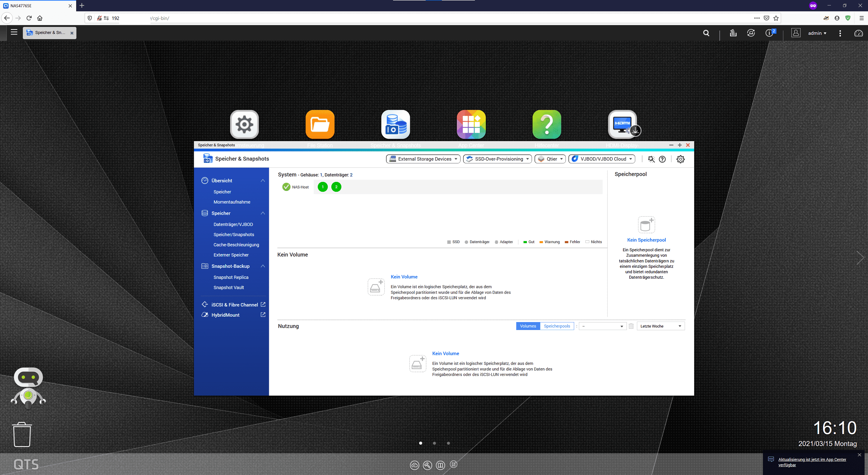868x475 pixels.
Task: Open the Speicher & Snapshots desktop icon
Action: (396, 124)
